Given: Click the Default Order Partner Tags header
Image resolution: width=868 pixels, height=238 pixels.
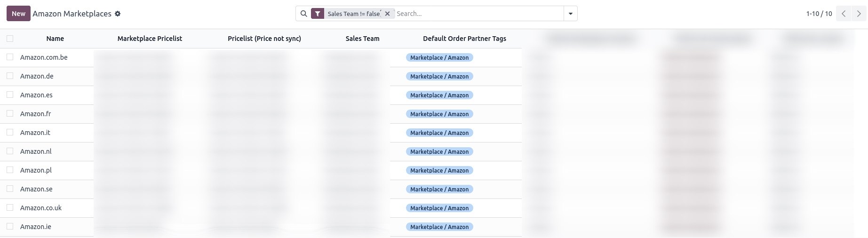Looking at the screenshot, I should 464,39.
